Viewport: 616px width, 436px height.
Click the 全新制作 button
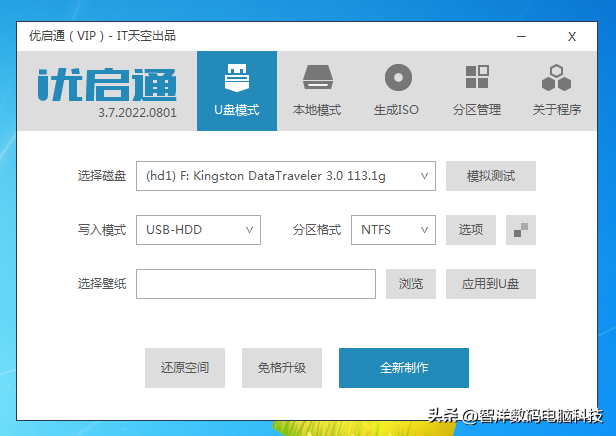click(x=404, y=368)
